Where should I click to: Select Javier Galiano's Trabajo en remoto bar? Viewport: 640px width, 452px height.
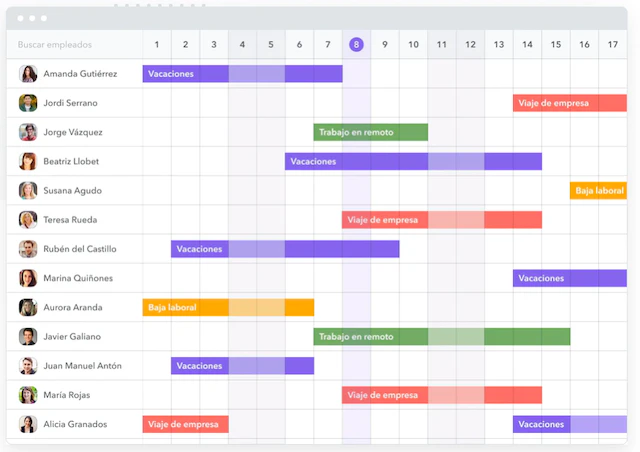tap(442, 336)
